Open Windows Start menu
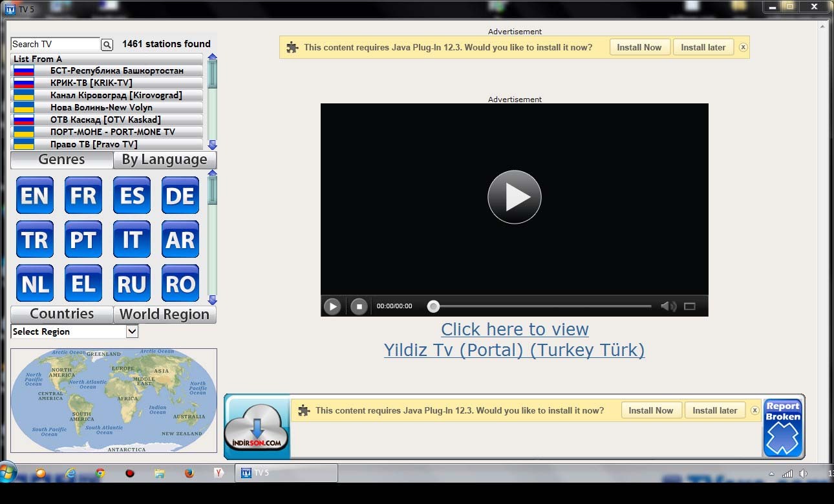Viewport: 834px width, 504px height. coord(6,472)
